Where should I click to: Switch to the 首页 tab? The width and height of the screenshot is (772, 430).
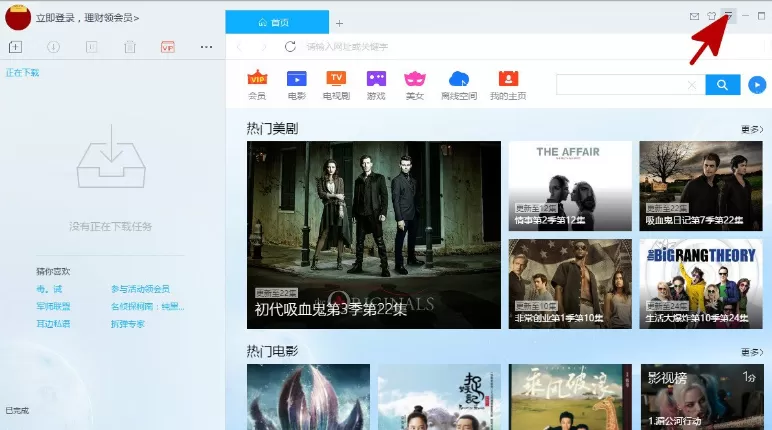pos(277,22)
